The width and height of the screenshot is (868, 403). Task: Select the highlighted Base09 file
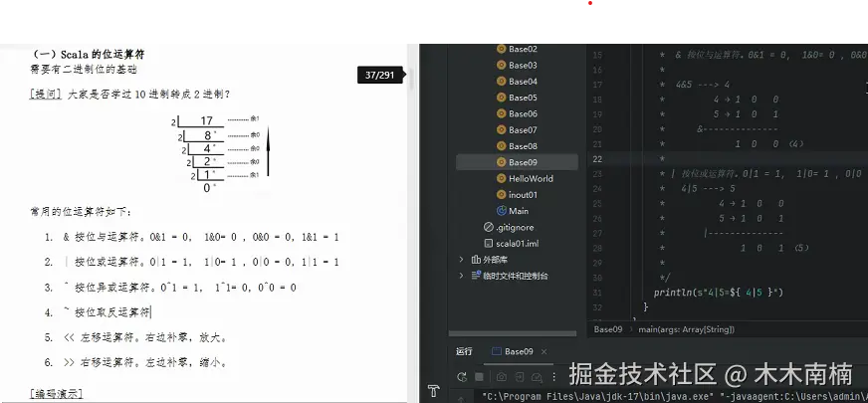[517, 162]
